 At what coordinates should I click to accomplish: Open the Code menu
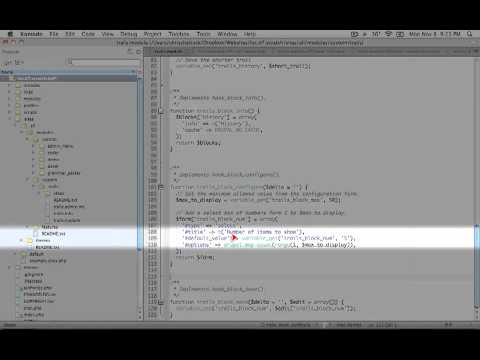(88, 34)
